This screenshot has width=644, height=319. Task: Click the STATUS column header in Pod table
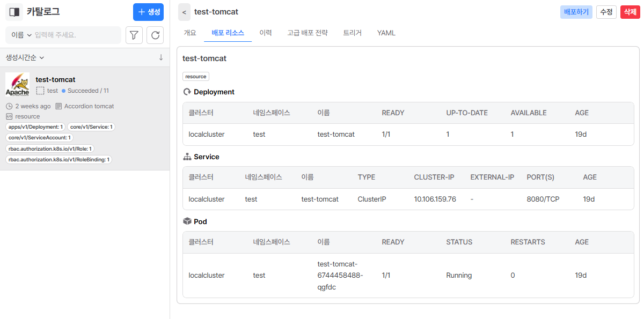click(x=459, y=242)
